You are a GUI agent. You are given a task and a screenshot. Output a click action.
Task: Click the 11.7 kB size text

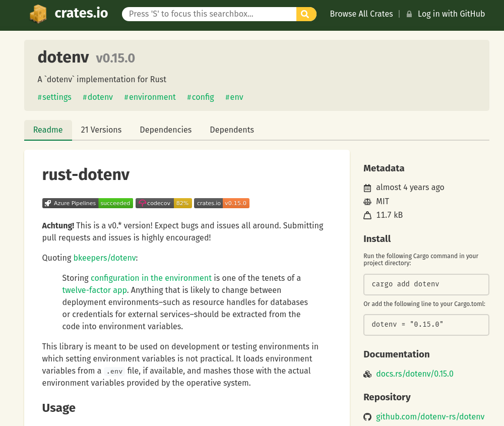pyautogui.click(x=389, y=215)
